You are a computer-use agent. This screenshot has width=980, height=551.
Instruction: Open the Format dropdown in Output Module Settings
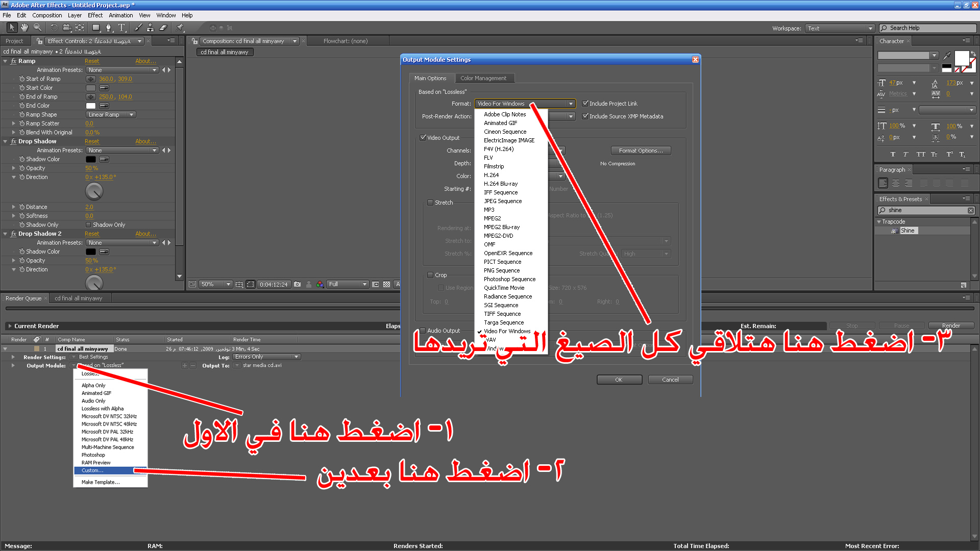[525, 104]
